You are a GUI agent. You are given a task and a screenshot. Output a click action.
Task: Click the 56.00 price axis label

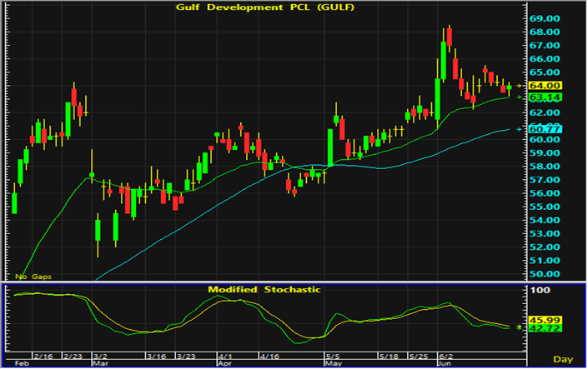point(545,193)
